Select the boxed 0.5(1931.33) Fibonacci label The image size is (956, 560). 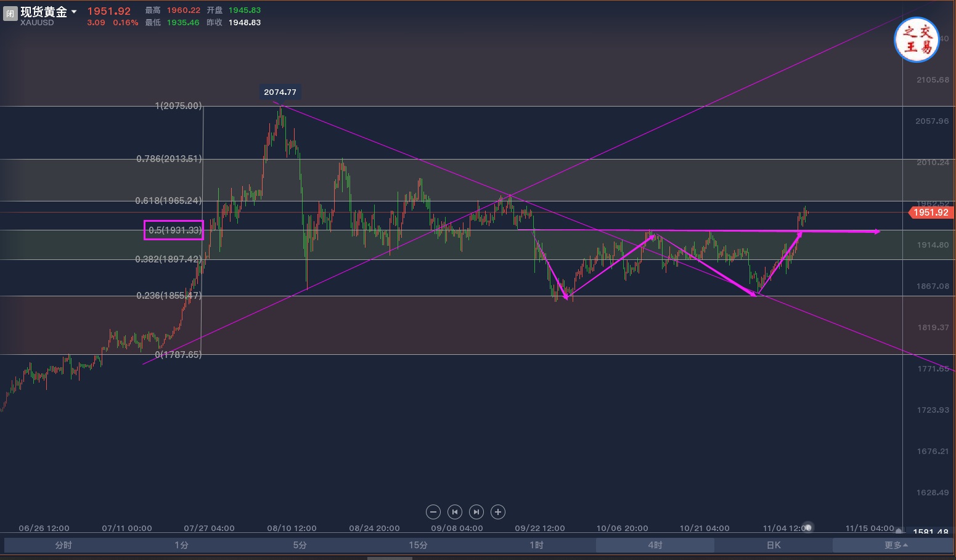coord(174,230)
